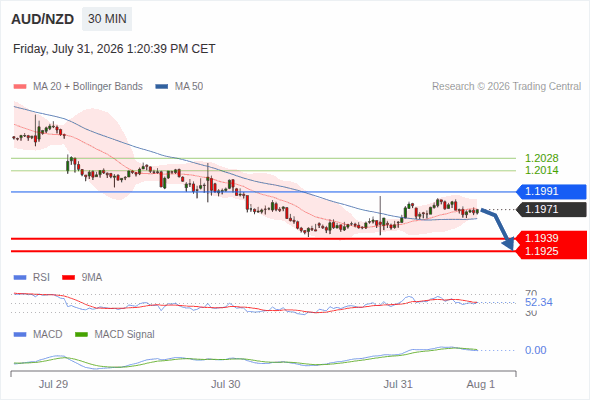Click the blue 1.1991 pivot price tag
Screen dimensions: 590x400
pyautogui.click(x=551, y=192)
